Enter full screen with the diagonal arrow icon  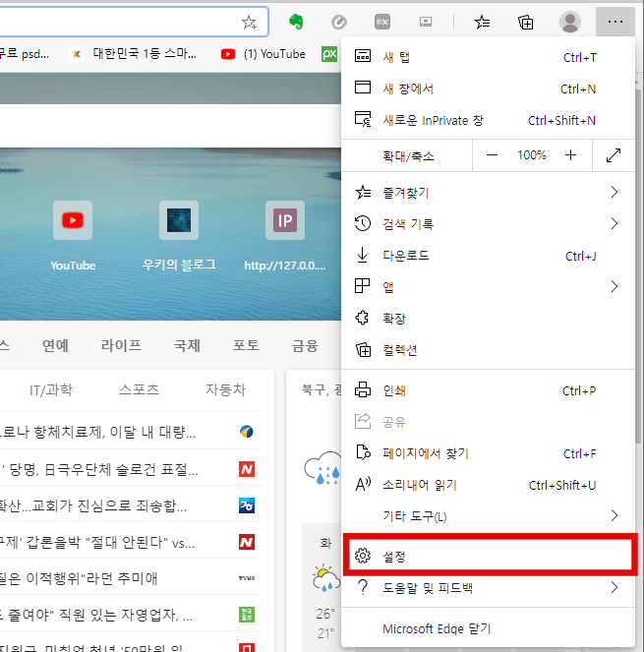pos(614,155)
